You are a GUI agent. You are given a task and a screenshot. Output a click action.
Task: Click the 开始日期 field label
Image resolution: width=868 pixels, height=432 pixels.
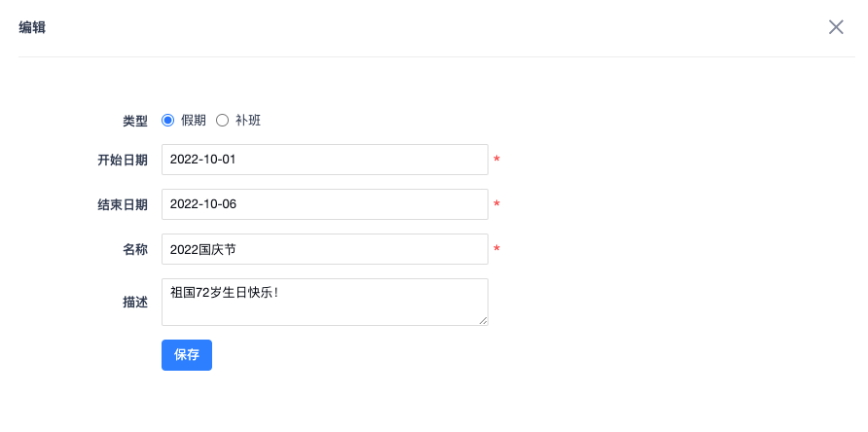(123, 160)
